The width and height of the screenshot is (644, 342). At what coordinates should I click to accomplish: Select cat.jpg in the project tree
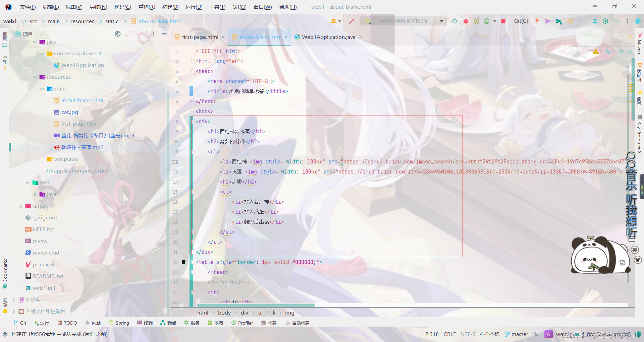point(69,112)
